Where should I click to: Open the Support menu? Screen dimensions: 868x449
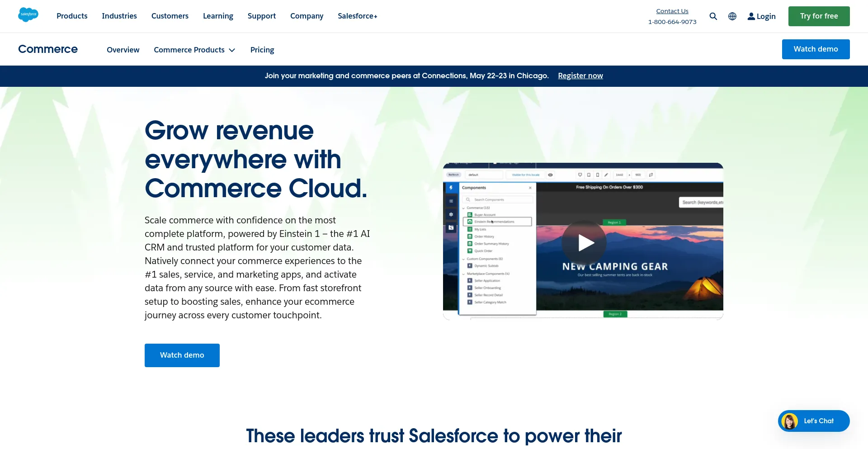[262, 16]
